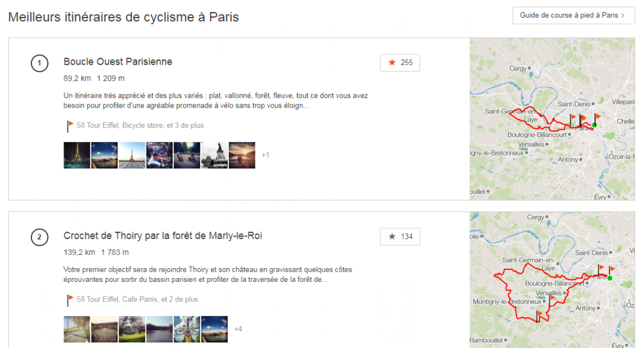
Task: Open the second Crochet de Thoiry photo of a road
Action: pyautogui.click(x=104, y=329)
